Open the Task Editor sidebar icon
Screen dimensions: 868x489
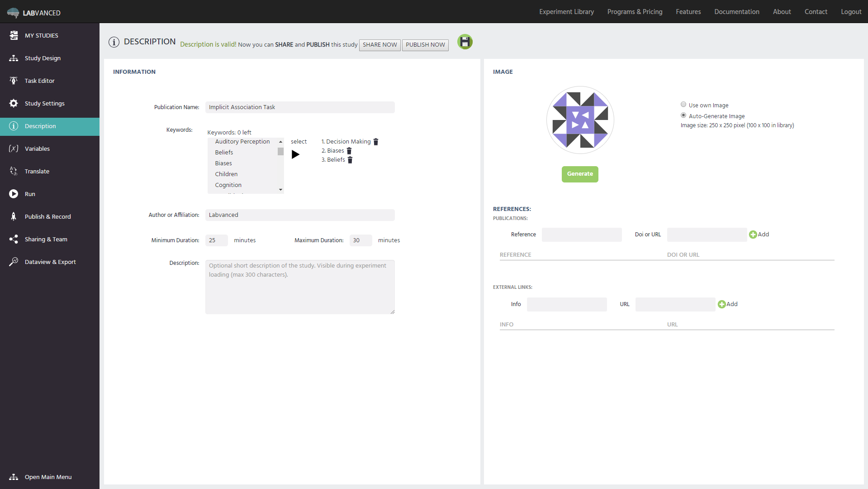click(x=14, y=81)
